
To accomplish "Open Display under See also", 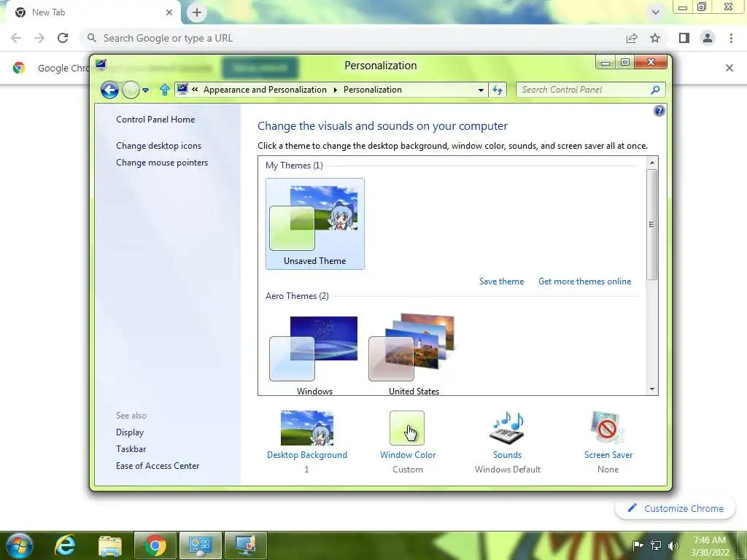I will [130, 432].
